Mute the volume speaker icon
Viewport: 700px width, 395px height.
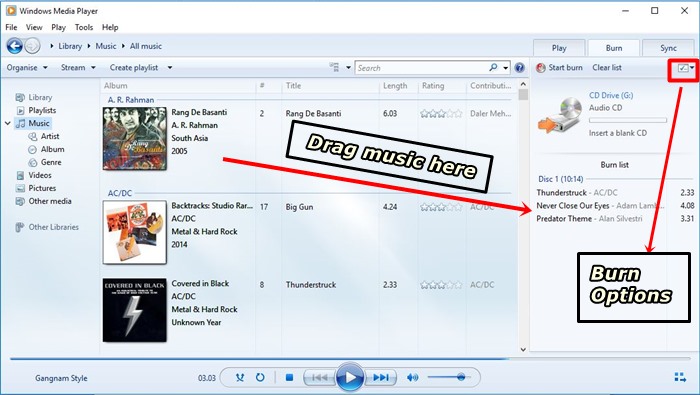tap(412, 378)
